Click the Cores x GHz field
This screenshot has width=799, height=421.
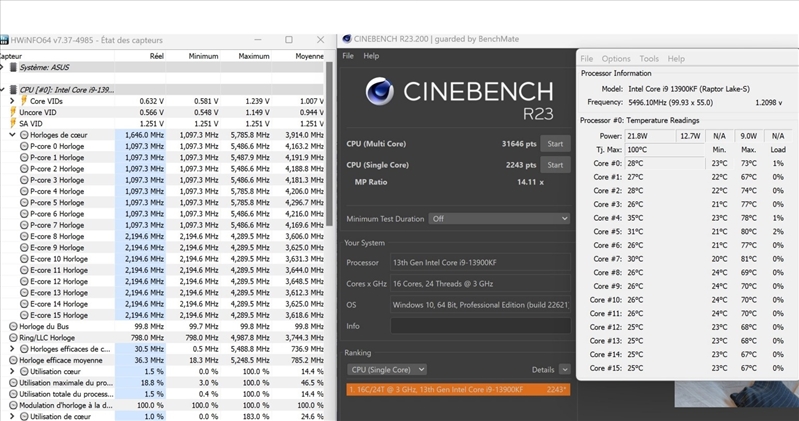point(481,283)
